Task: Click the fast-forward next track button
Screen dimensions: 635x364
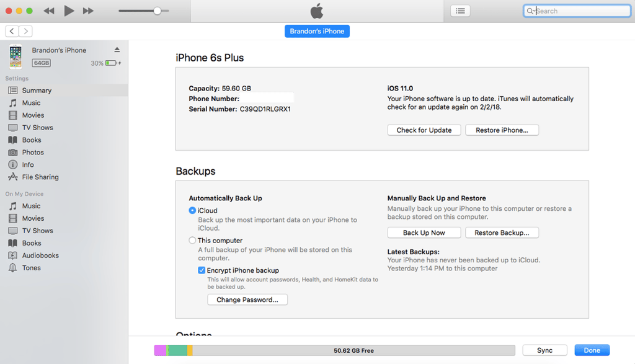Action: pos(88,11)
